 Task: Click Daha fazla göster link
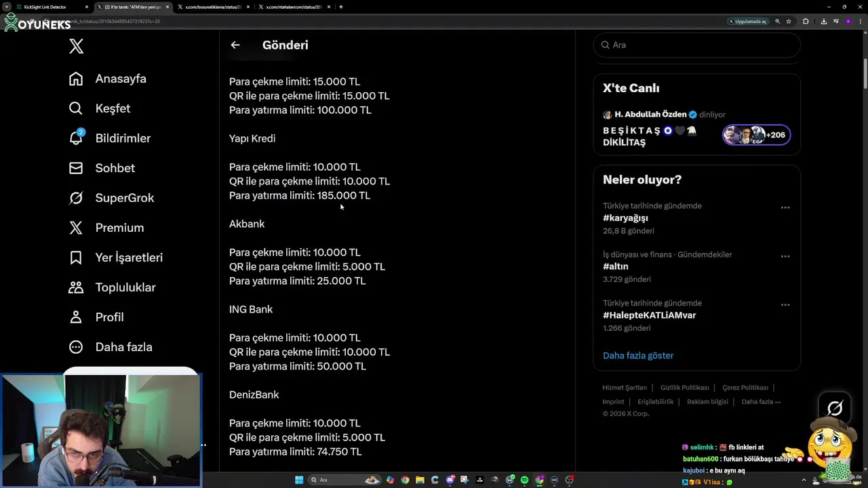[x=638, y=355]
